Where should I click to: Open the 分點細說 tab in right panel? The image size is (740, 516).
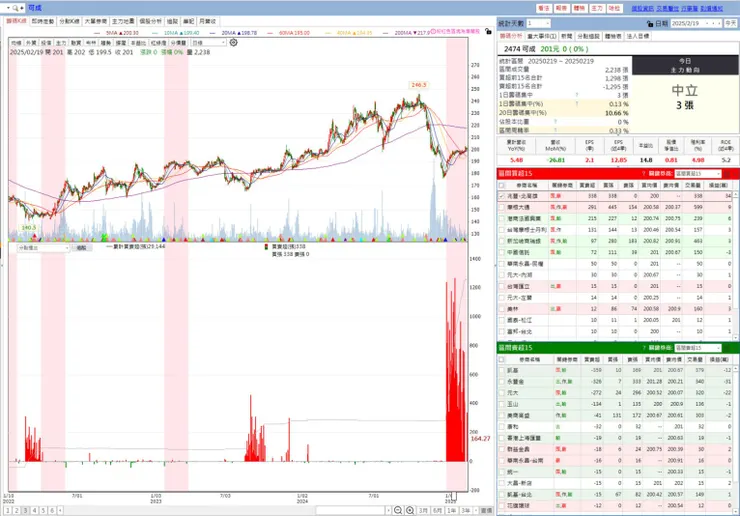point(588,36)
